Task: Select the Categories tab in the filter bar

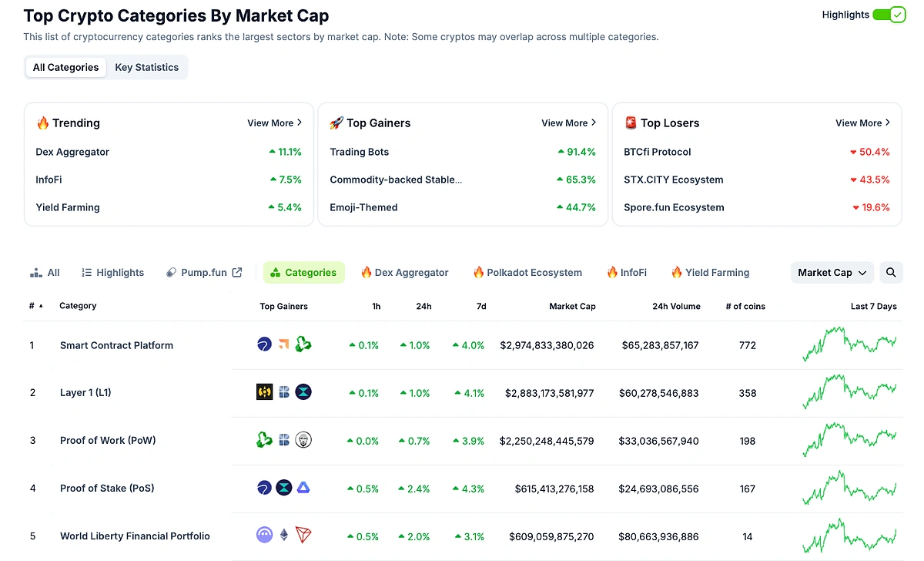Action: point(303,272)
